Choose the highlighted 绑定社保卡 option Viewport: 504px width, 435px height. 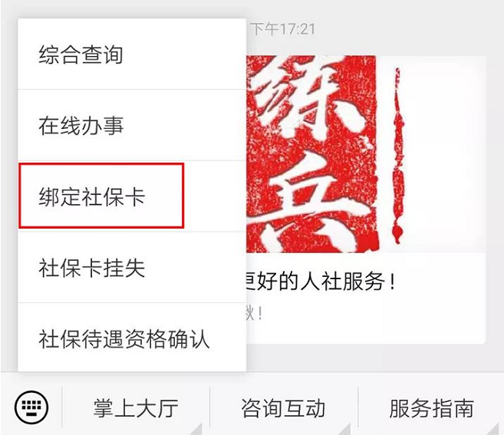point(101,196)
